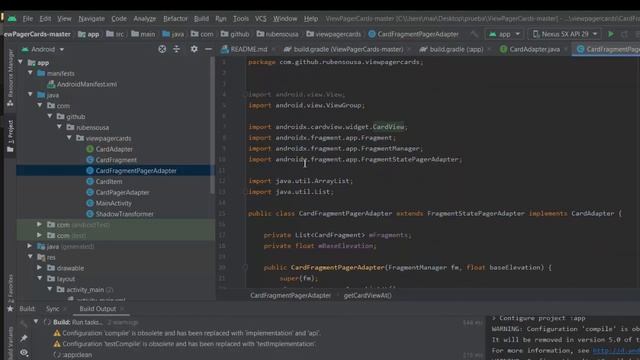Screen dimensions: 640x360
Task: Collapse the res folder
Action: [30, 257]
